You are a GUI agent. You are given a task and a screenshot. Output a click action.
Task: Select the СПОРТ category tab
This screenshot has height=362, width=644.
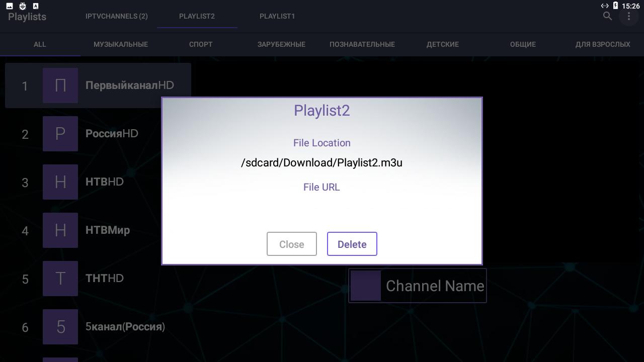pos(201,44)
